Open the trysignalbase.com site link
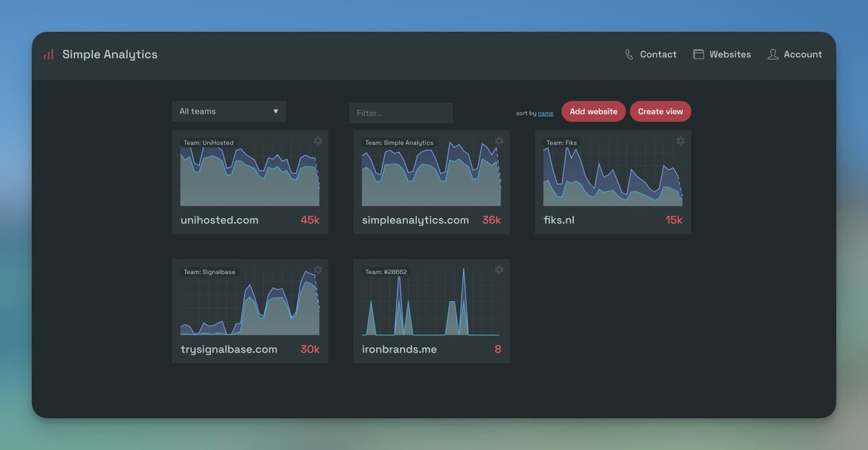The image size is (868, 450). tap(229, 349)
